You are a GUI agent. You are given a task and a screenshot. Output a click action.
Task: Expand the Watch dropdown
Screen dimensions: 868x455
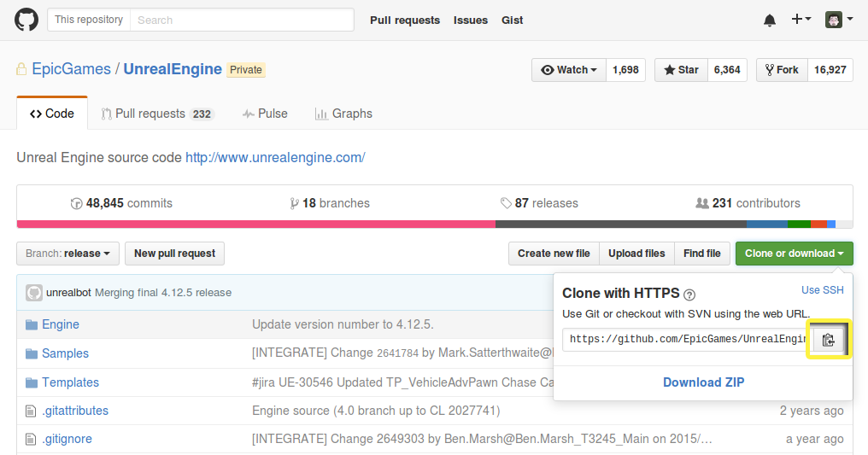pos(569,70)
